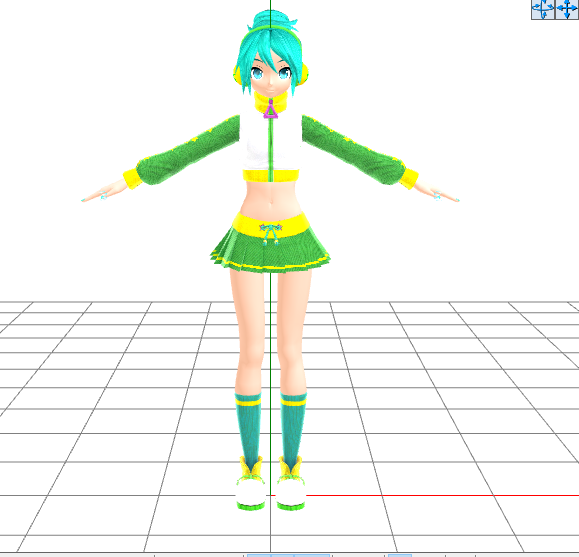This screenshot has height=557, width=579.
Task: Select the green pleated skirt
Action: click(x=270, y=250)
